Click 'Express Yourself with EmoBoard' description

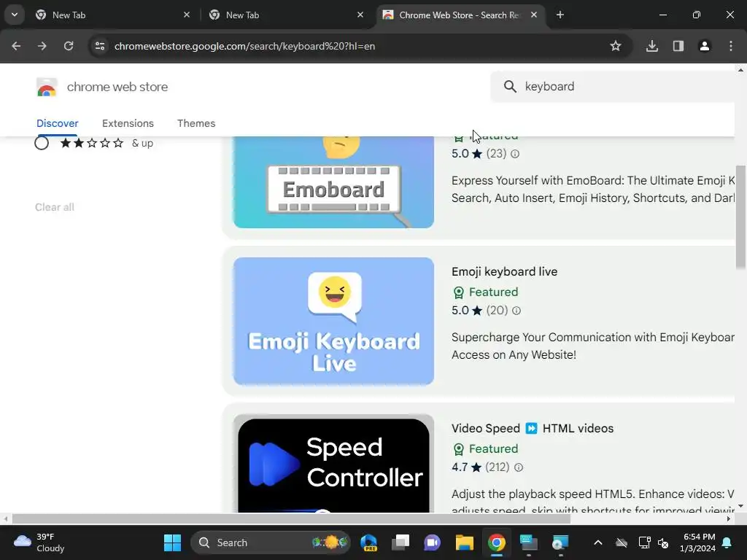592,189
